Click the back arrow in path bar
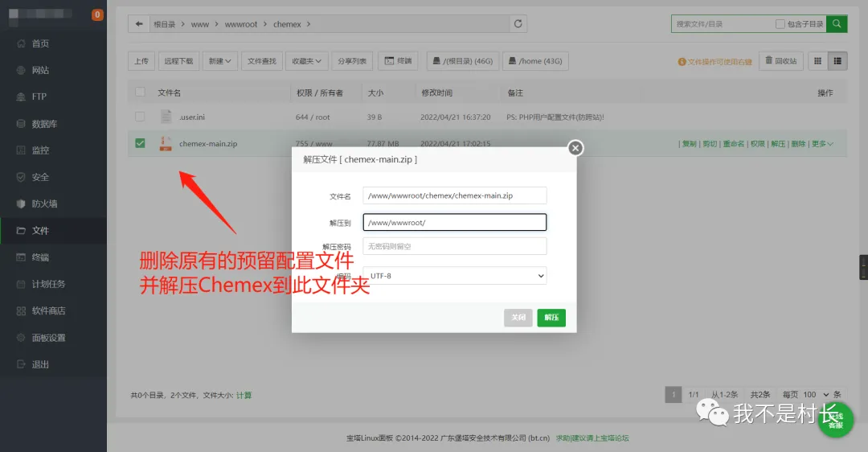Image resolution: width=868 pixels, height=452 pixels. 140,24
